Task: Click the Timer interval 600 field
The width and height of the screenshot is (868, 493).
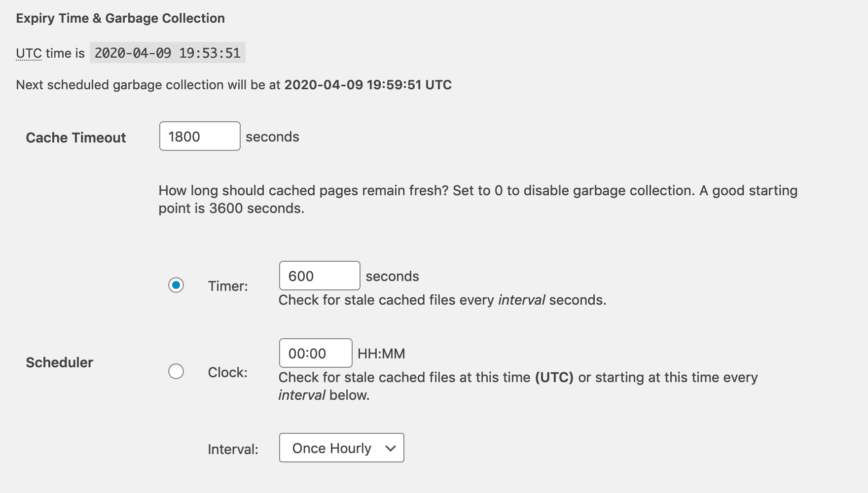Action: pos(319,276)
